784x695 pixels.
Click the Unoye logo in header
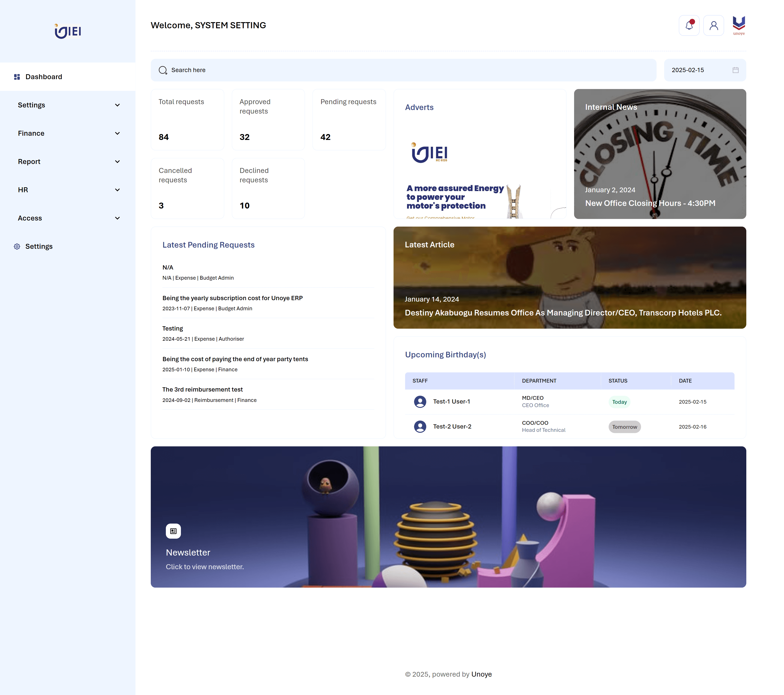(x=739, y=25)
